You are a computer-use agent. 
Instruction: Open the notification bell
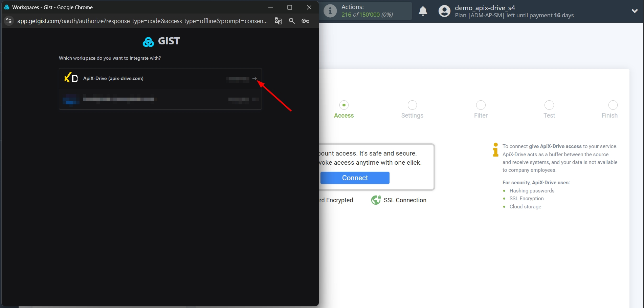[423, 11]
